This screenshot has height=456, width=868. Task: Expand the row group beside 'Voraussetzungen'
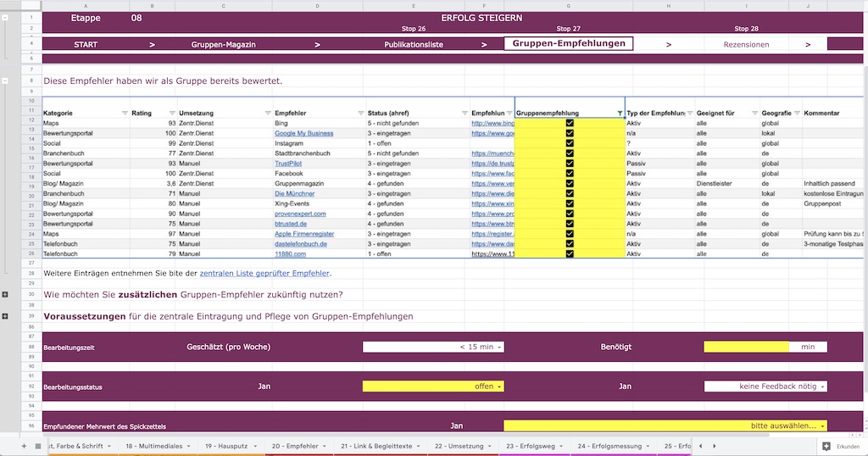(5, 316)
